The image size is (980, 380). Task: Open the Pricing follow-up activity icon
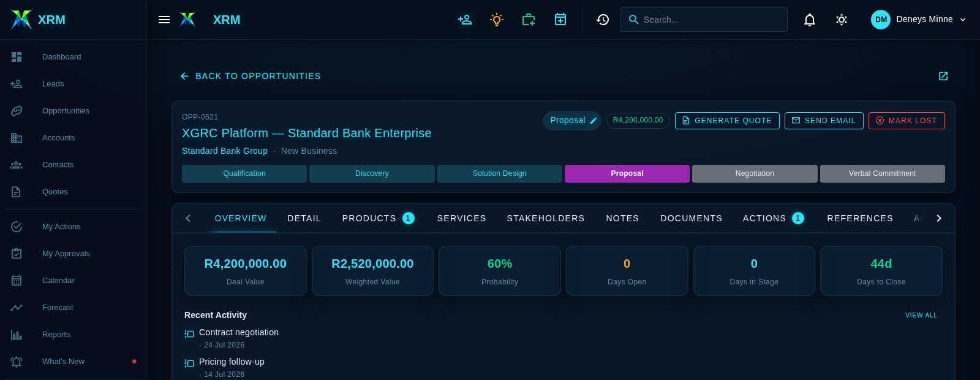click(189, 363)
